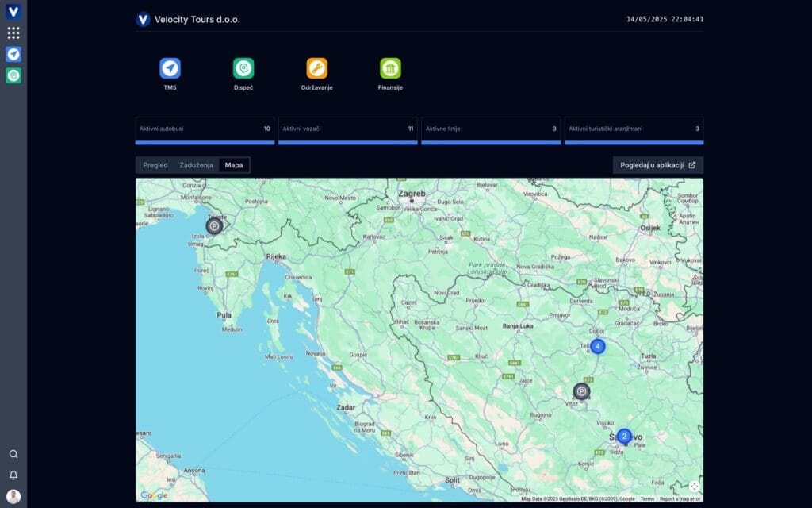Open the Aktivni vozači card

point(348,131)
